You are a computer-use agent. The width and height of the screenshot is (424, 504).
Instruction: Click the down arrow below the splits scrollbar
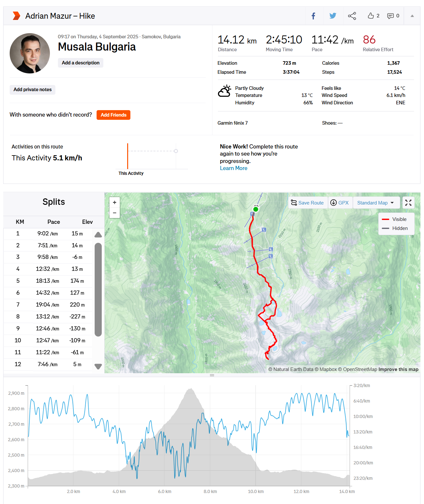click(x=98, y=366)
